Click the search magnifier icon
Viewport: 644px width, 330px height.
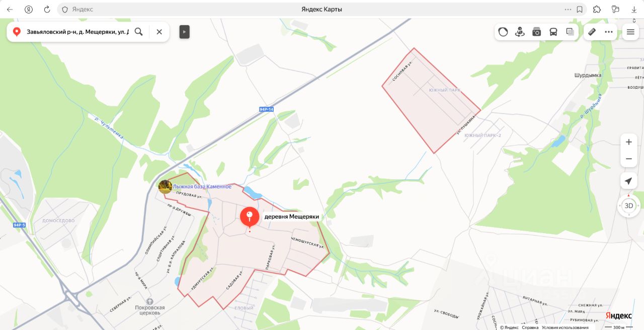pyautogui.click(x=139, y=32)
